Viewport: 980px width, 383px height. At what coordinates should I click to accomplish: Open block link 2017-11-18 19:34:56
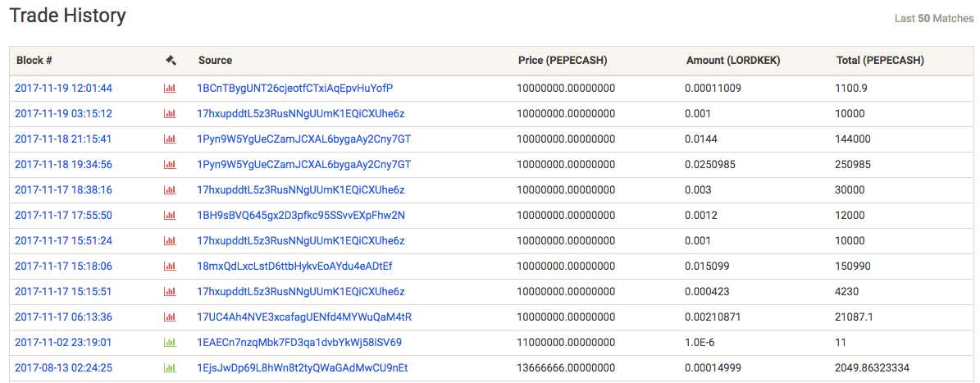coord(64,164)
